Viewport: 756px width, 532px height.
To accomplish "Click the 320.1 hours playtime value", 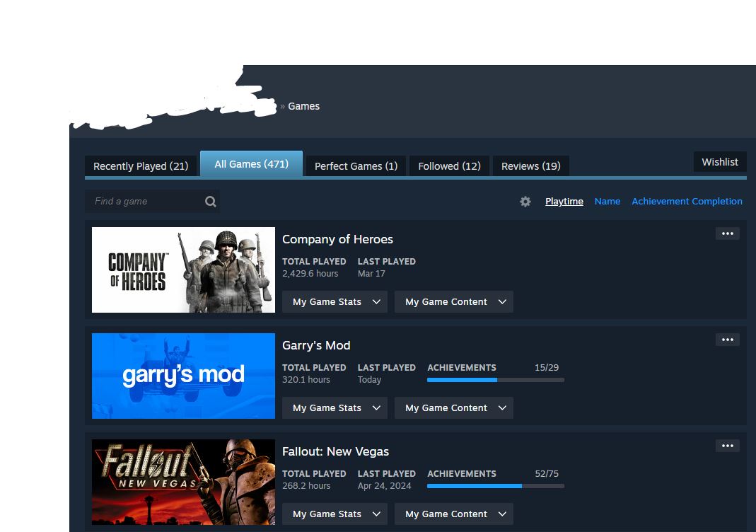I will click(x=306, y=380).
